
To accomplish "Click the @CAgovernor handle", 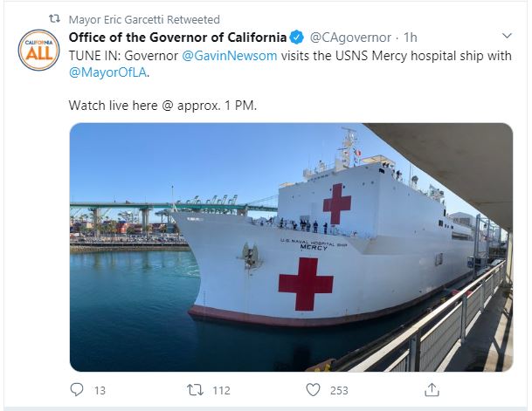I will click(350, 38).
